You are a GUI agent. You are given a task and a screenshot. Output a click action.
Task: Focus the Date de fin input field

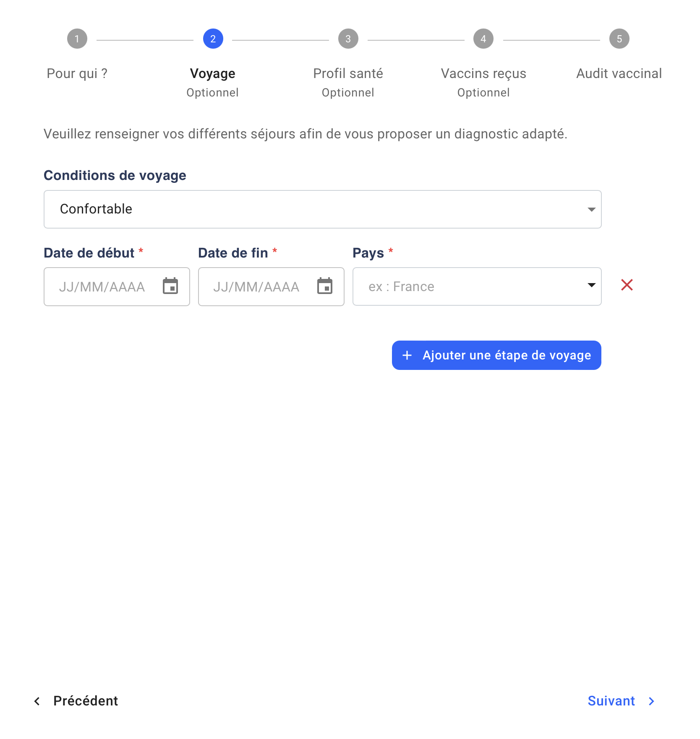tap(272, 286)
